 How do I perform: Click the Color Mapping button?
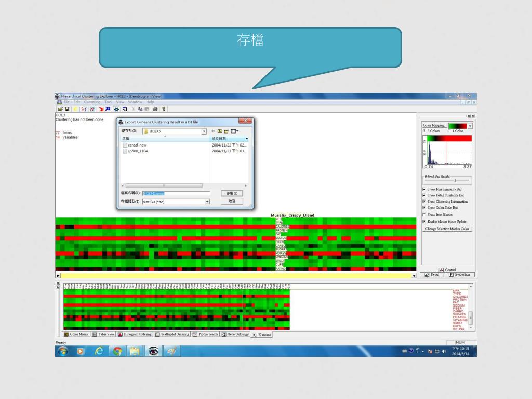tap(434, 125)
